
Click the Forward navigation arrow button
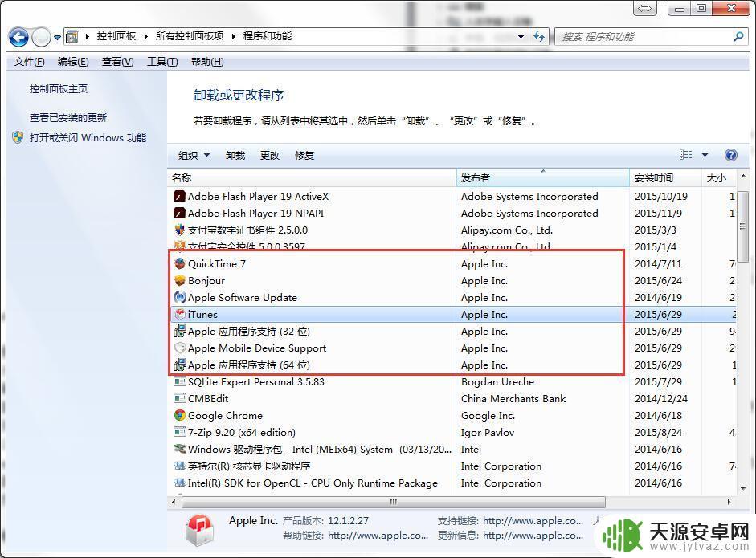(41, 37)
